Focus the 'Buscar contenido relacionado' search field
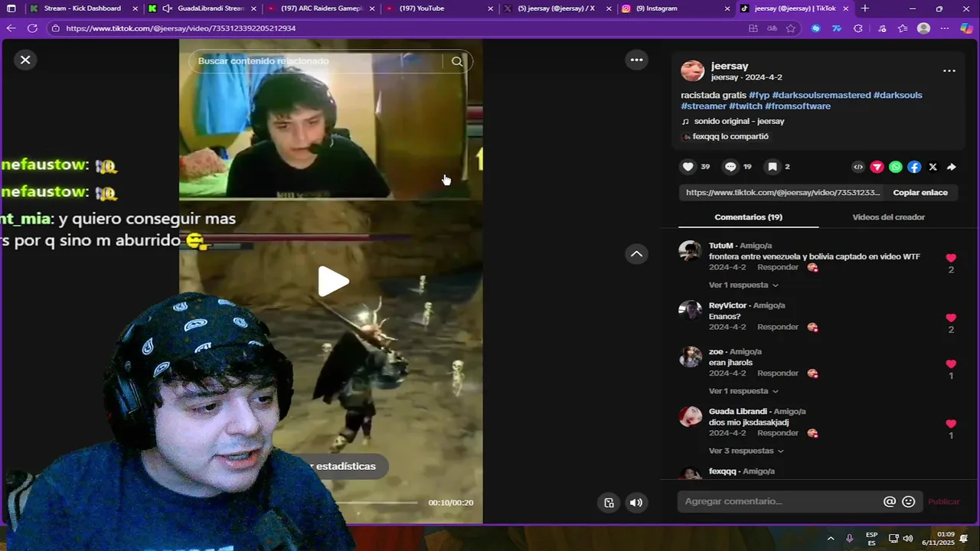Viewport: 980px width, 551px height. click(x=318, y=61)
